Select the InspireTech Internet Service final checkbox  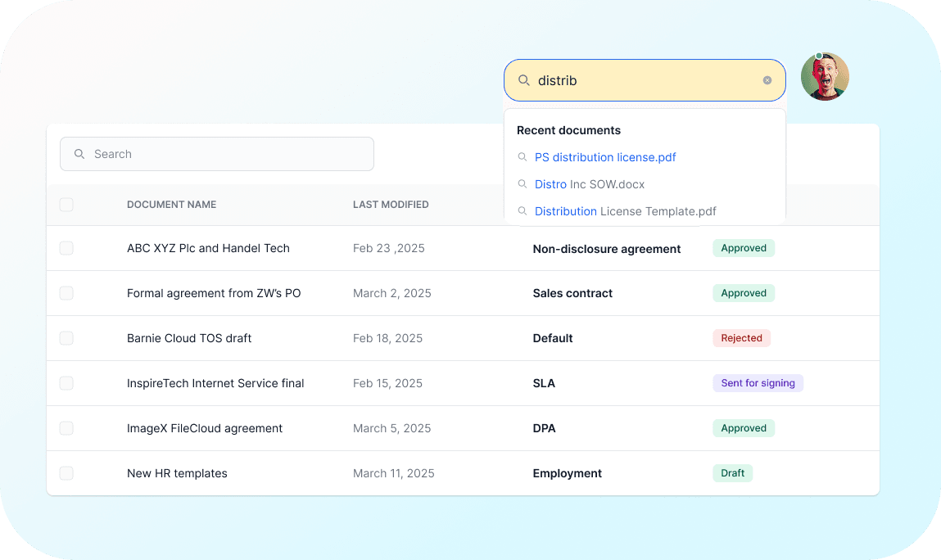pos(66,382)
